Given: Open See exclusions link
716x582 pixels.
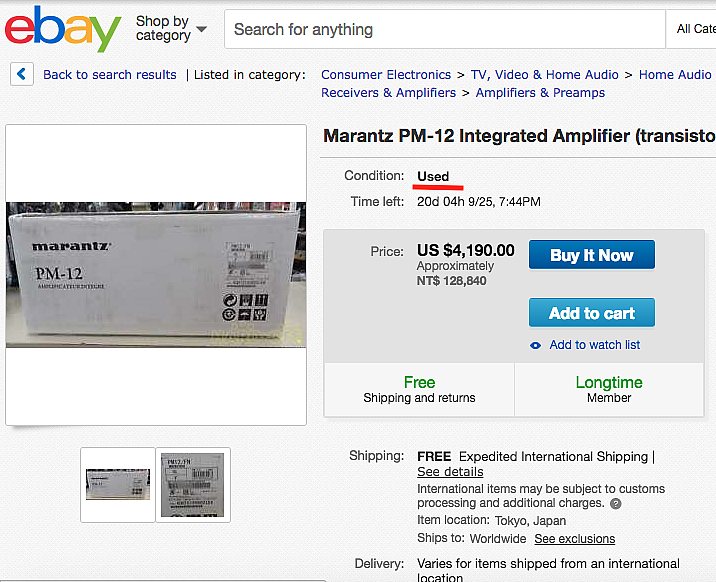Looking at the screenshot, I should click(x=575, y=539).
